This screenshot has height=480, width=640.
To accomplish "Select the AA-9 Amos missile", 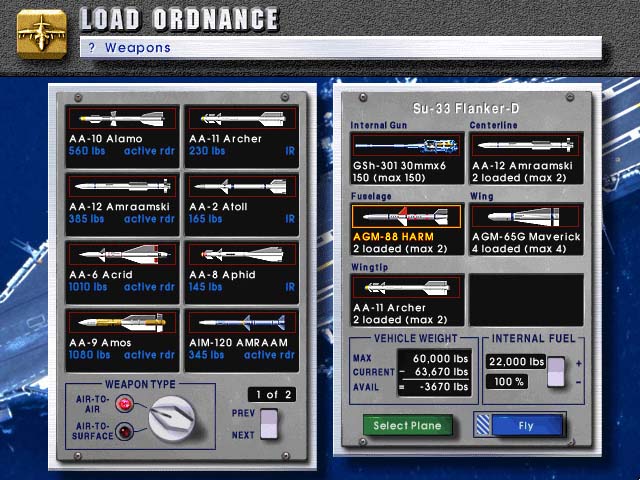I will [122, 340].
